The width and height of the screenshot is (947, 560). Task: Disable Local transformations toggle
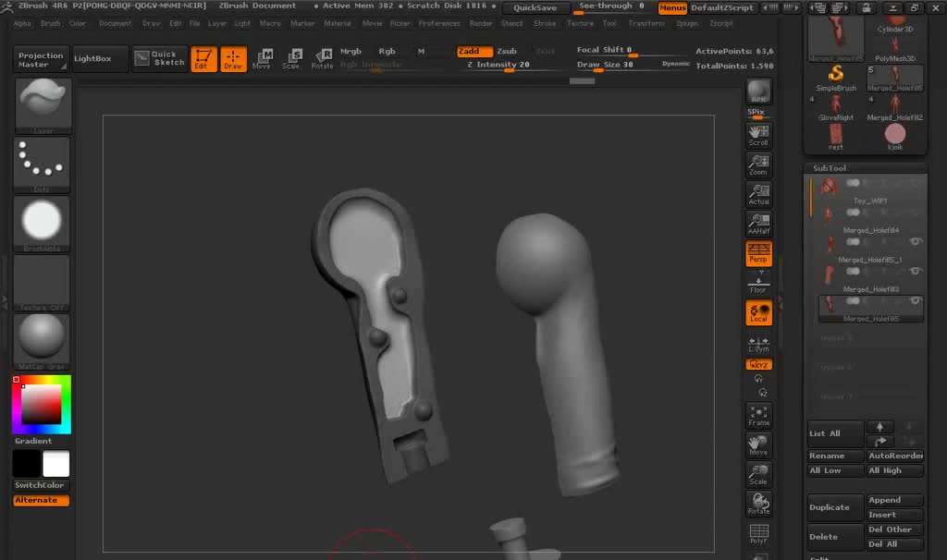[x=758, y=313]
